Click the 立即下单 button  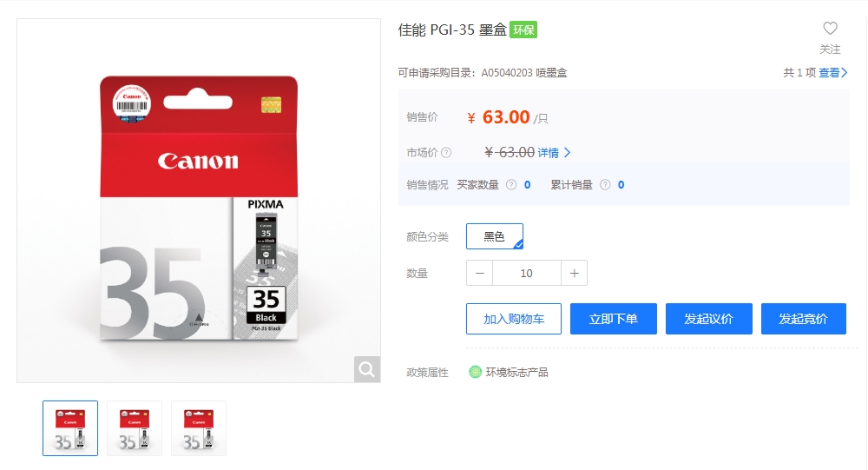click(x=614, y=319)
